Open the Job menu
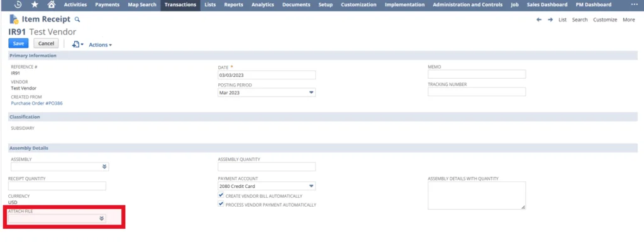Viewport: 644px width, 247px height. pos(514,5)
